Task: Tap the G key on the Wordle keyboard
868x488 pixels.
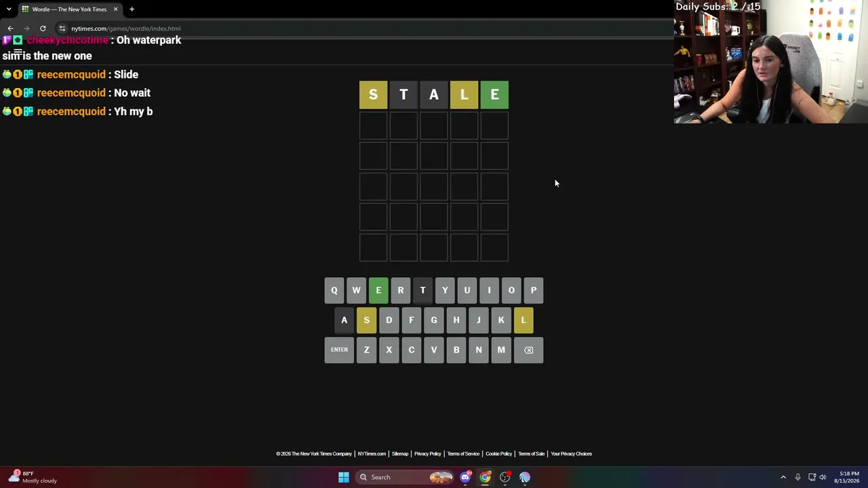Action: point(434,320)
